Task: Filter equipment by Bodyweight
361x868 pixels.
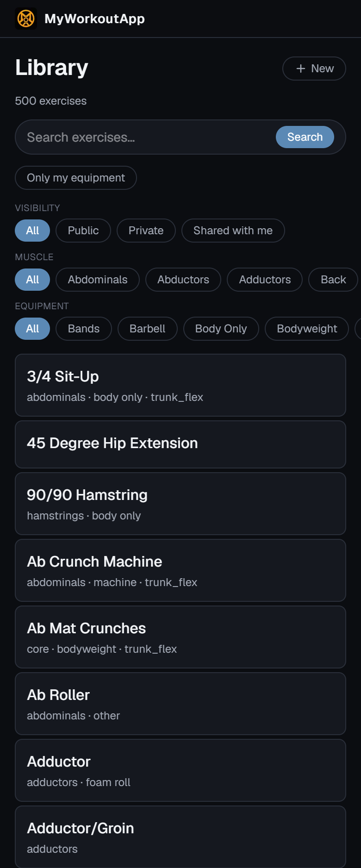Action: click(x=307, y=329)
